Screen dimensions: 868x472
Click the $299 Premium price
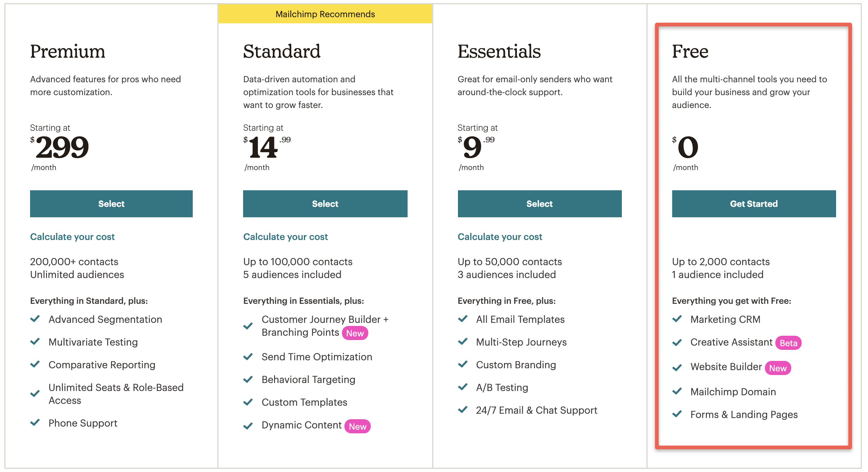62,147
